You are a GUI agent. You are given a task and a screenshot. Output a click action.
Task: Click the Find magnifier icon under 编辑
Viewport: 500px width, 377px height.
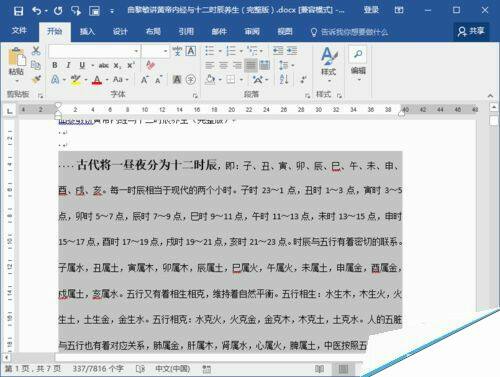[358, 54]
